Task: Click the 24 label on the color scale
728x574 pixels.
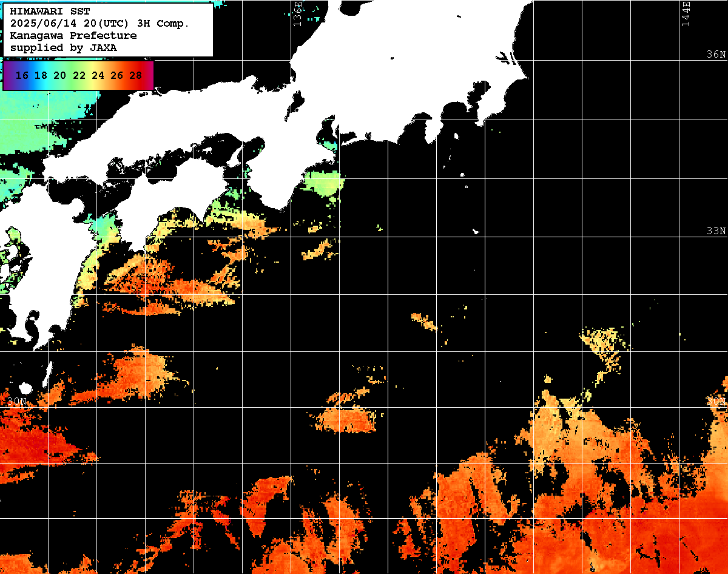Action: point(98,76)
